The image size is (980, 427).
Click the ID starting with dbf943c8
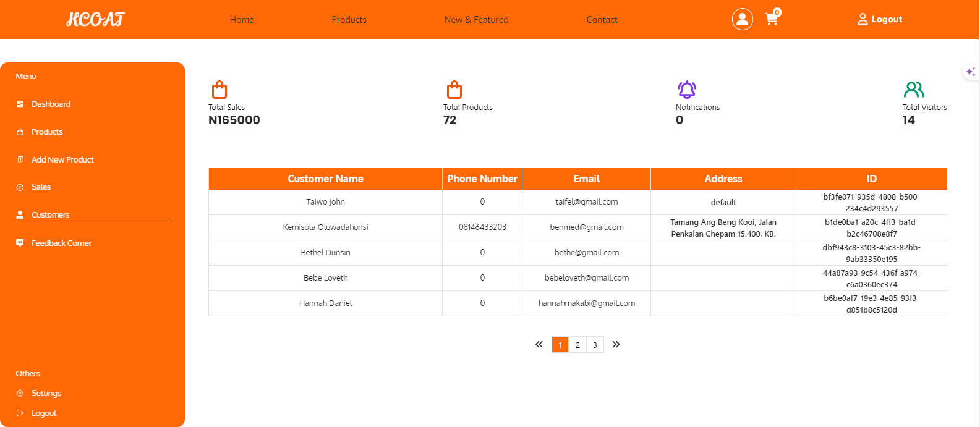pyautogui.click(x=872, y=253)
